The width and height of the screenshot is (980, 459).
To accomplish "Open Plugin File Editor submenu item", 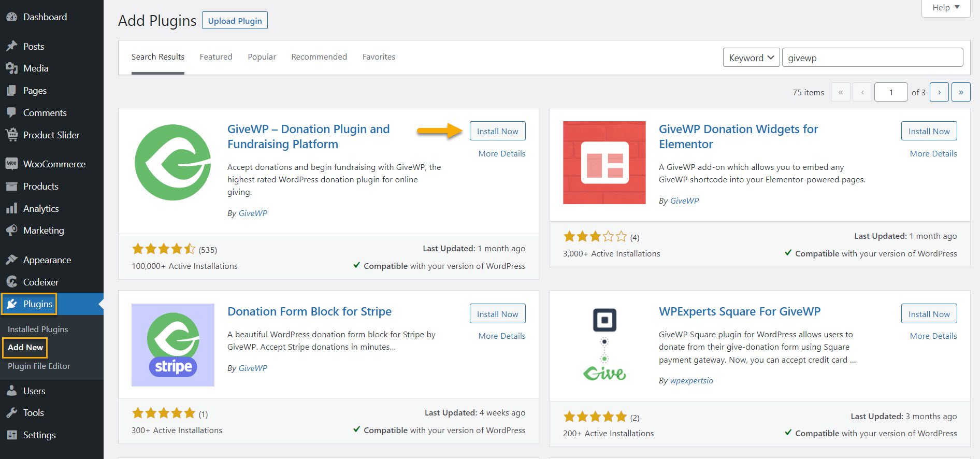I will 39,366.
